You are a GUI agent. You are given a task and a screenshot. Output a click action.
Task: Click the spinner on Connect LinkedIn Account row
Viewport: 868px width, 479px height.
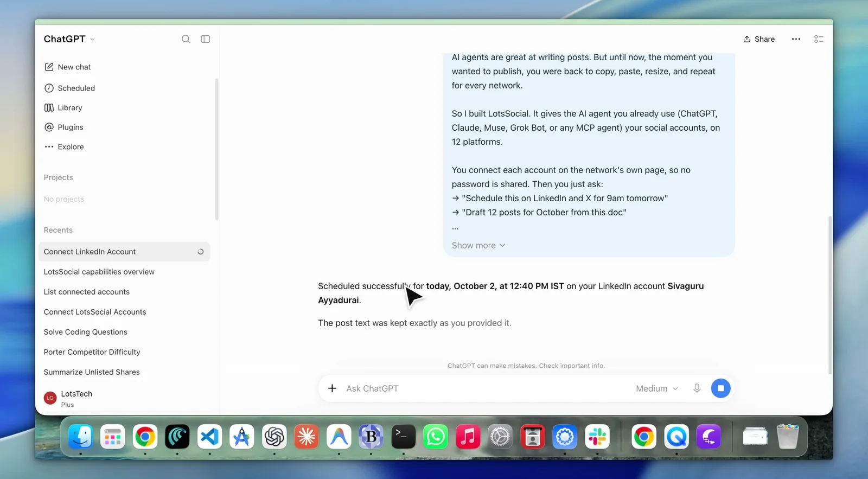[200, 252]
